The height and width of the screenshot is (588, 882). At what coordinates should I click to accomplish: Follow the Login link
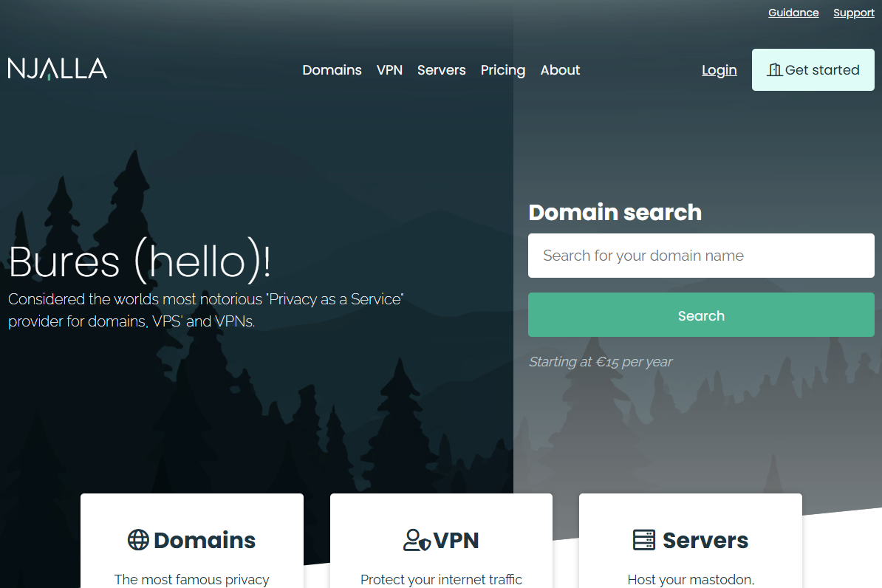719,70
